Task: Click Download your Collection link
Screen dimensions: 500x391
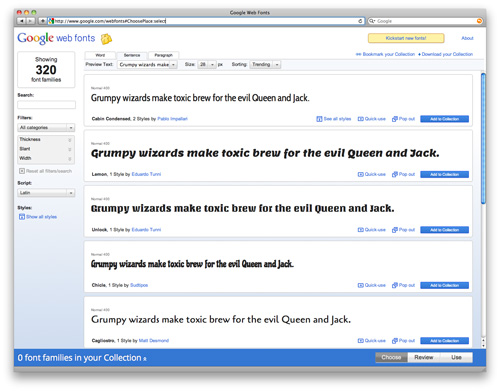Action: point(445,54)
